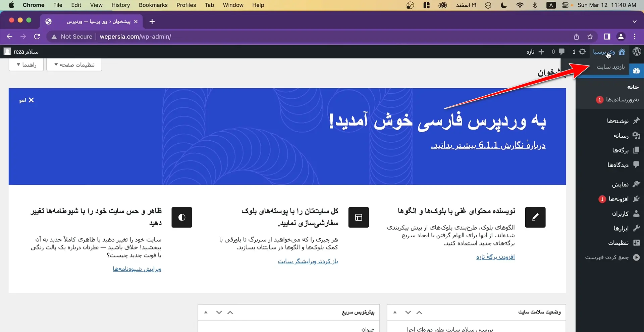This screenshot has width=644, height=332.
Task: Reload the page with Chrome's refresh icon
Action: point(37,37)
